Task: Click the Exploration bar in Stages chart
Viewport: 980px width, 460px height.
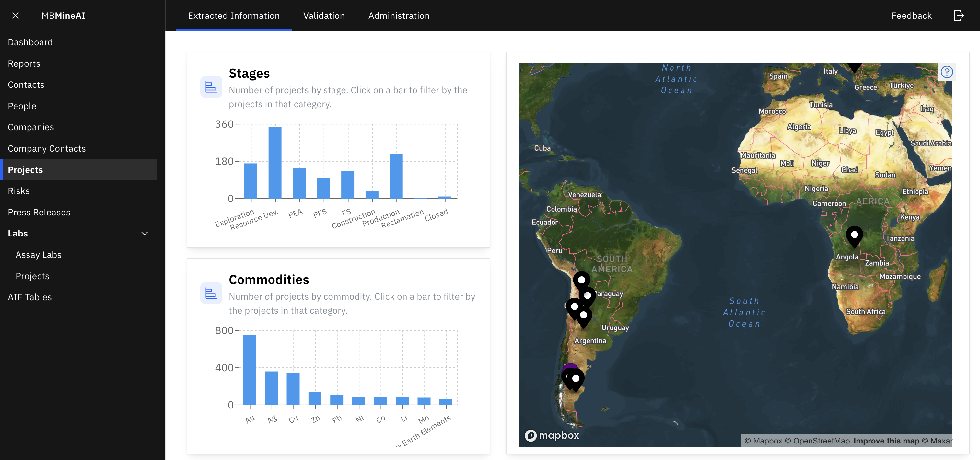Action: click(x=251, y=180)
